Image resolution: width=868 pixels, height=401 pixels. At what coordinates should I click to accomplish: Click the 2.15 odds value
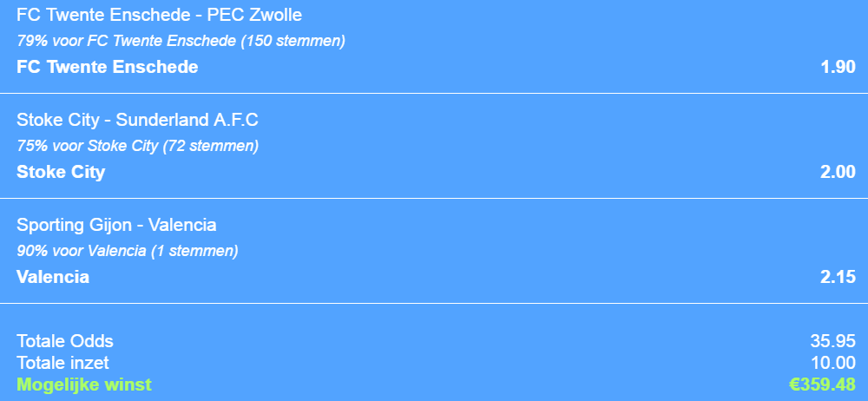[838, 277]
